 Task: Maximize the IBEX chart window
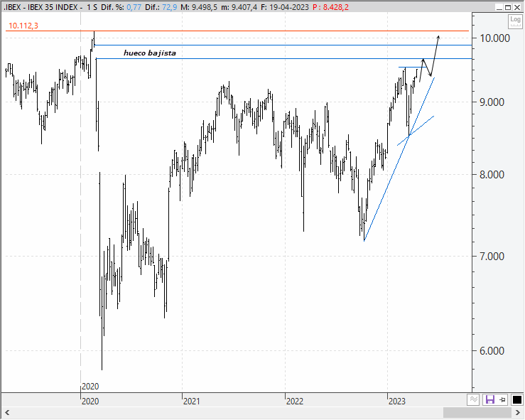(508, 7)
